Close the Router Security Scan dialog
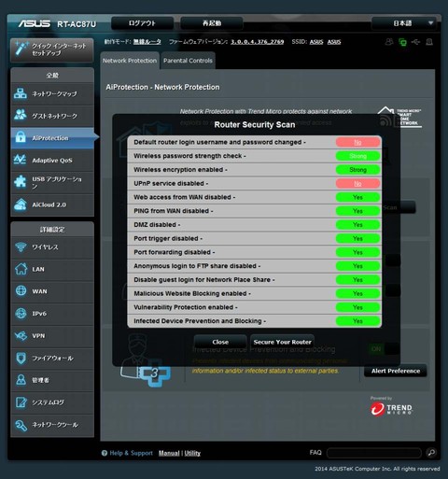 (220, 342)
